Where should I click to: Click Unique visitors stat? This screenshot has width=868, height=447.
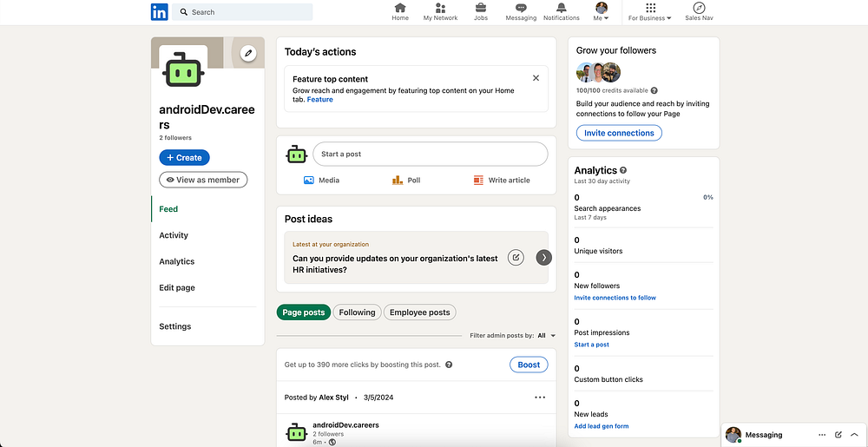598,251
